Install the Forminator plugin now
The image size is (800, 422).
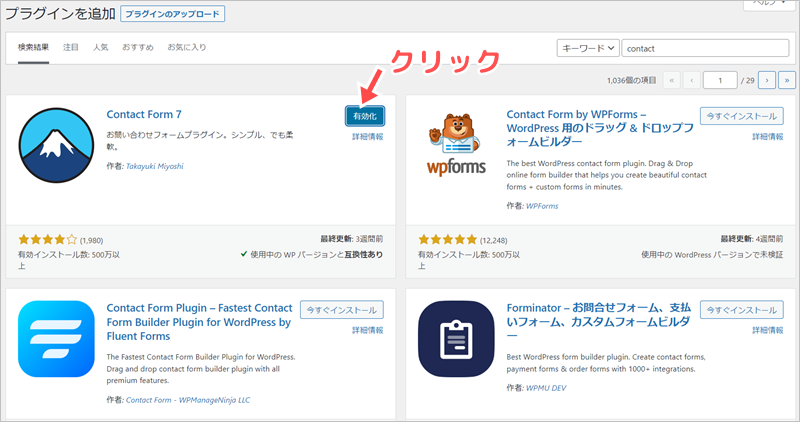coord(741,309)
